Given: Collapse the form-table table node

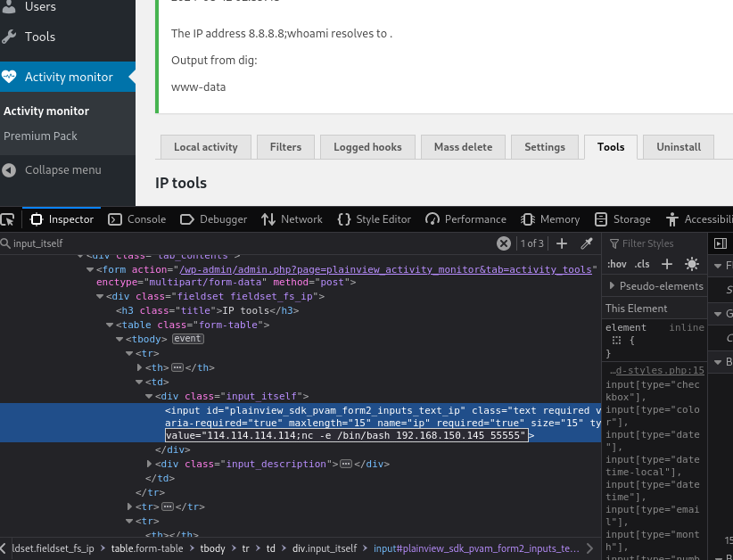Looking at the screenshot, I should (110, 325).
